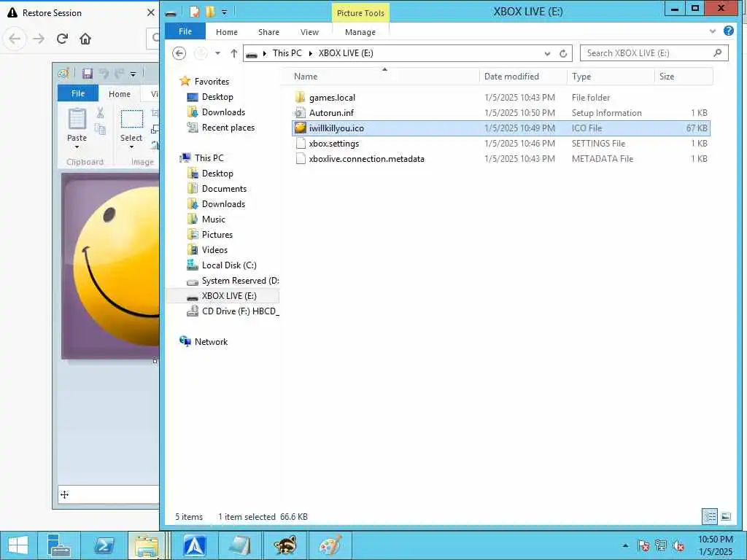Switch to the Home ribbon tab in Explorer
The width and height of the screenshot is (747, 560).
[x=226, y=32]
